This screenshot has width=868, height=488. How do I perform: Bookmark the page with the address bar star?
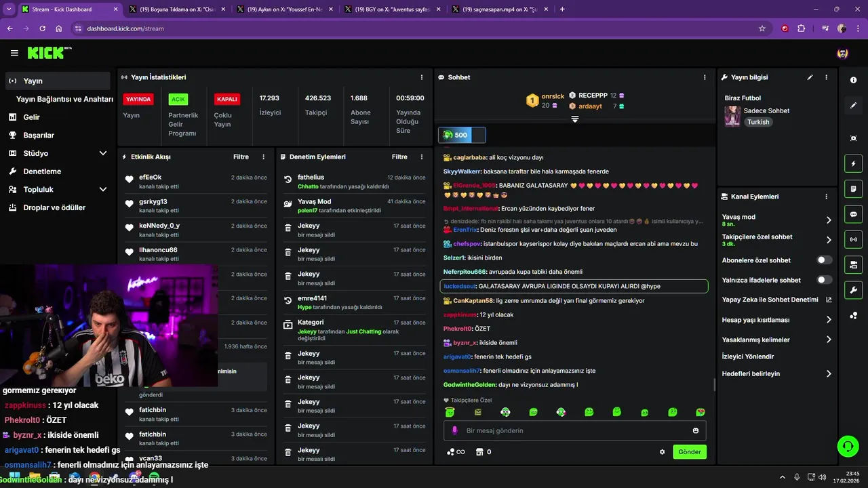click(762, 28)
